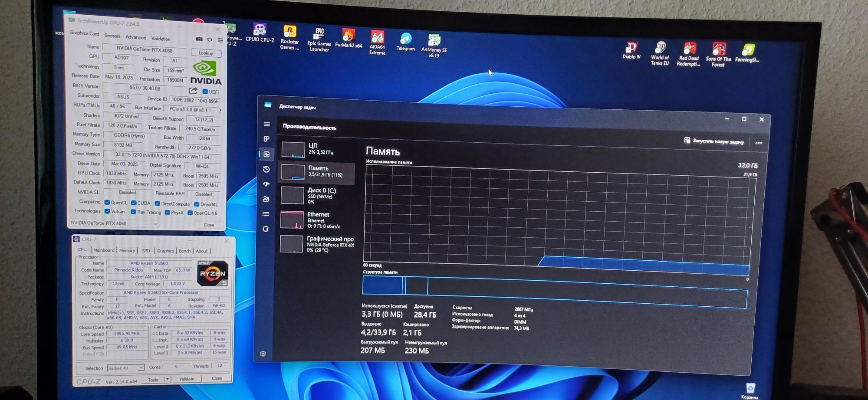
Task: Open Task Manager settings gear
Action: [x=263, y=354]
